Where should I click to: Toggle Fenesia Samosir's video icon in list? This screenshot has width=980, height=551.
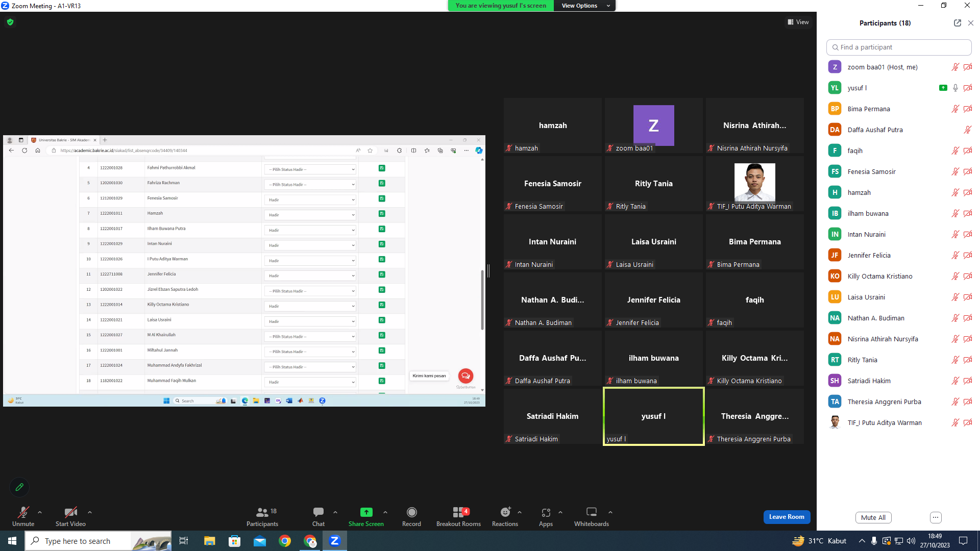click(967, 171)
